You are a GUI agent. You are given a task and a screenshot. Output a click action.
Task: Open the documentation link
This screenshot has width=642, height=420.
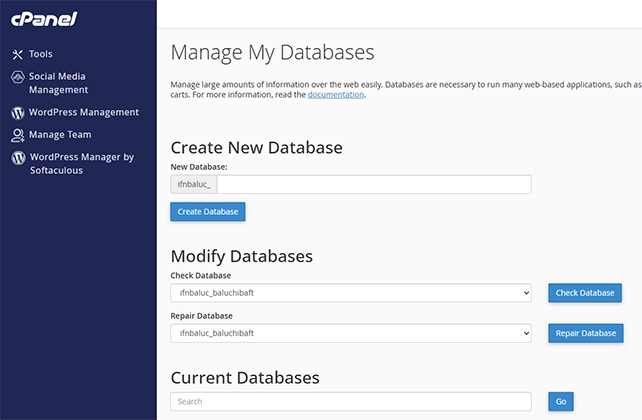[336, 95]
